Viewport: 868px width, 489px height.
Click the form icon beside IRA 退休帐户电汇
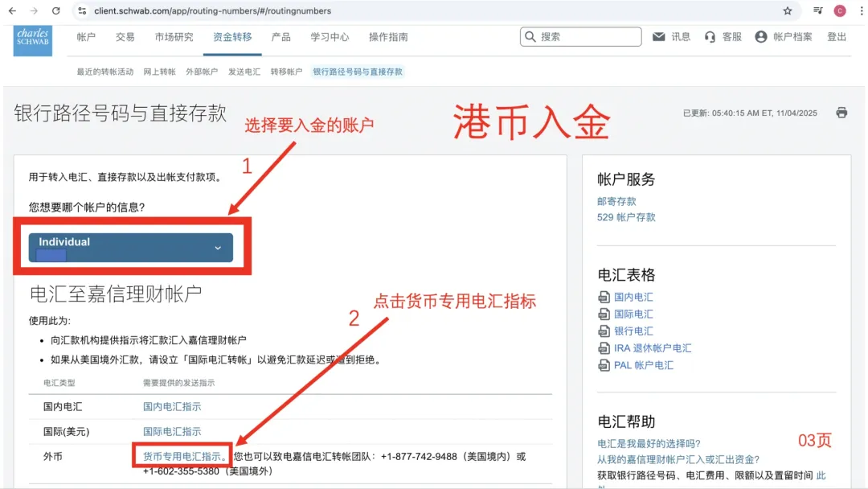[x=604, y=348]
